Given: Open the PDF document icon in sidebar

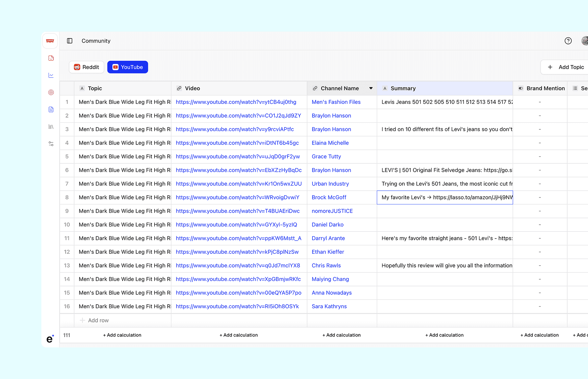Looking at the screenshot, I should click(51, 58).
